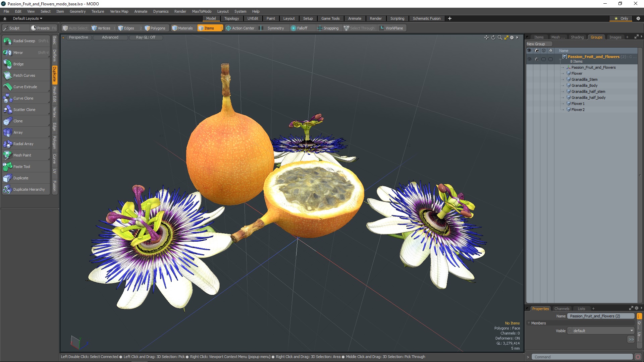Screen dimensions: 644x362
Task: Click the New Group button
Action: point(536,44)
